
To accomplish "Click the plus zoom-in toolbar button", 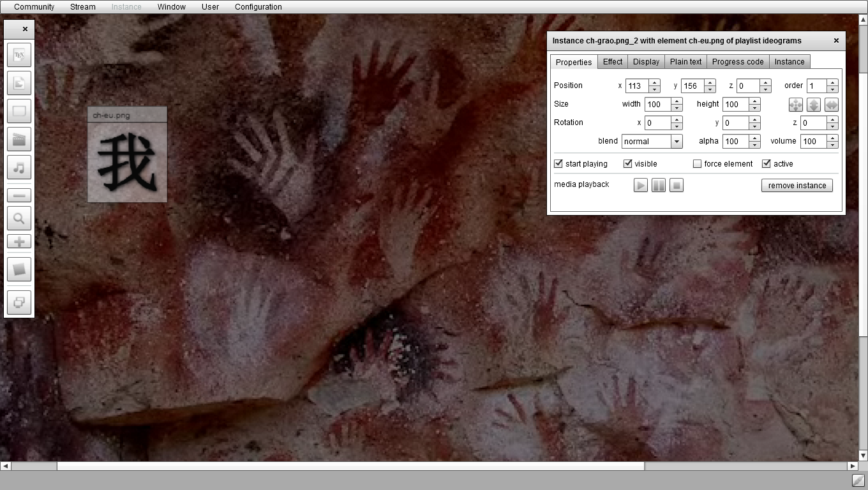I will [x=19, y=242].
